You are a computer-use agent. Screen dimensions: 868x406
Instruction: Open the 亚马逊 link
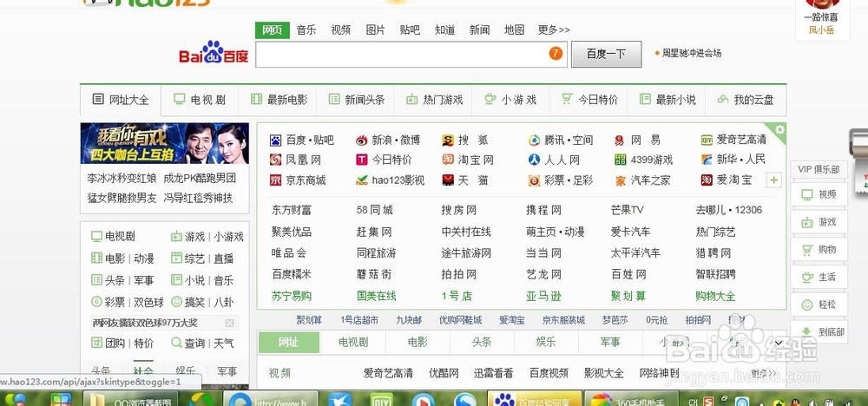click(x=543, y=296)
